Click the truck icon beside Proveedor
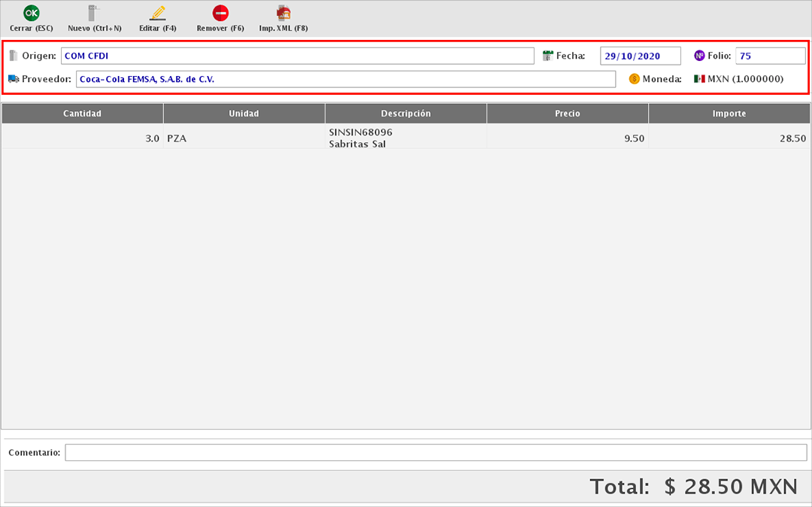Viewport: 812px width, 507px height. [x=14, y=79]
